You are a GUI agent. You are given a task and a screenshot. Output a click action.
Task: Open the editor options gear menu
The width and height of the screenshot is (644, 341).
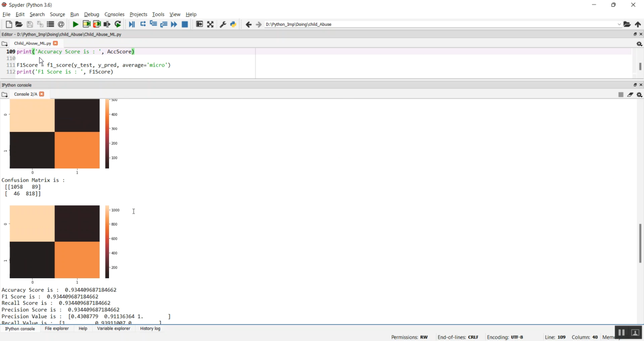pos(639,44)
